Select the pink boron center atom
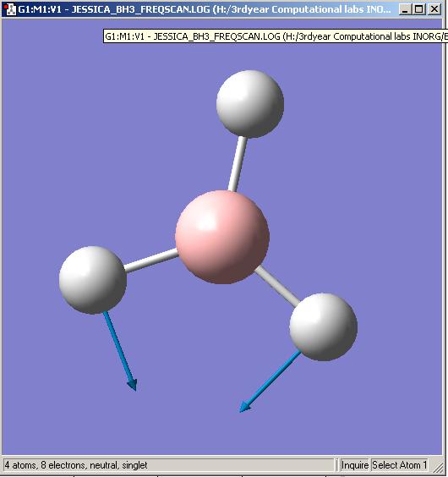 click(222, 238)
